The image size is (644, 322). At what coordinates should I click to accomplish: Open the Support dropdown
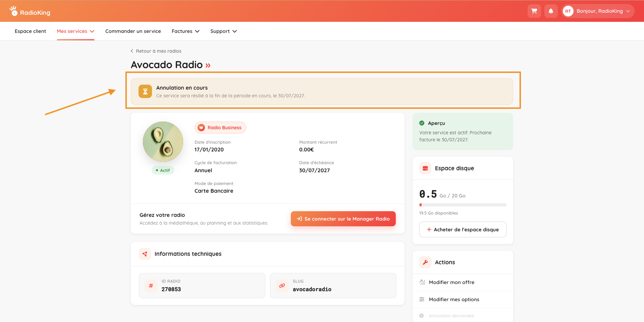click(x=223, y=31)
